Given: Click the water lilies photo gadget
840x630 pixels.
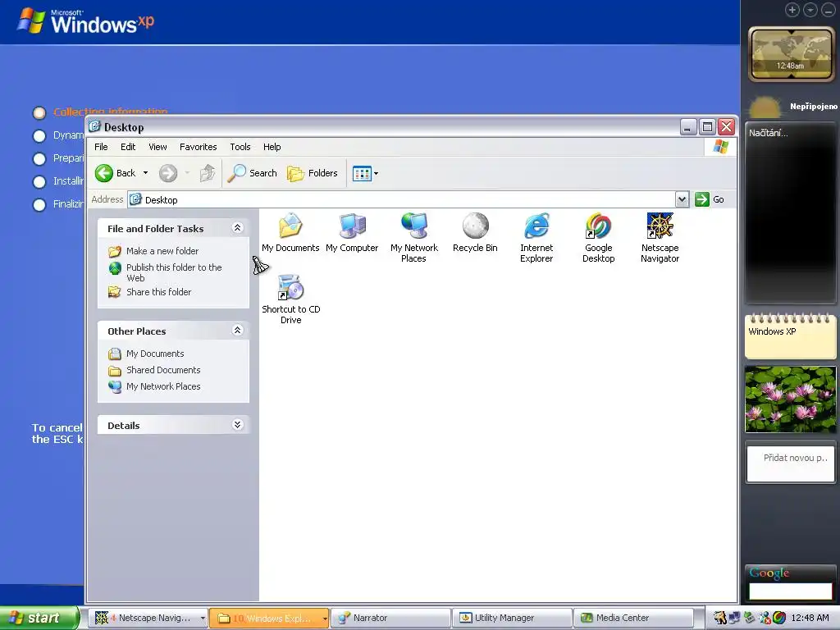Looking at the screenshot, I should pyautogui.click(x=790, y=399).
